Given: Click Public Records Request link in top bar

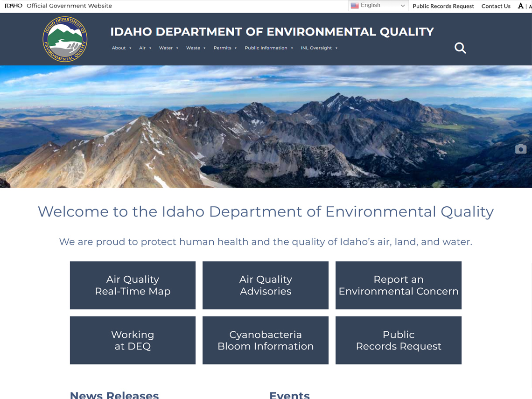Looking at the screenshot, I should [x=443, y=6].
